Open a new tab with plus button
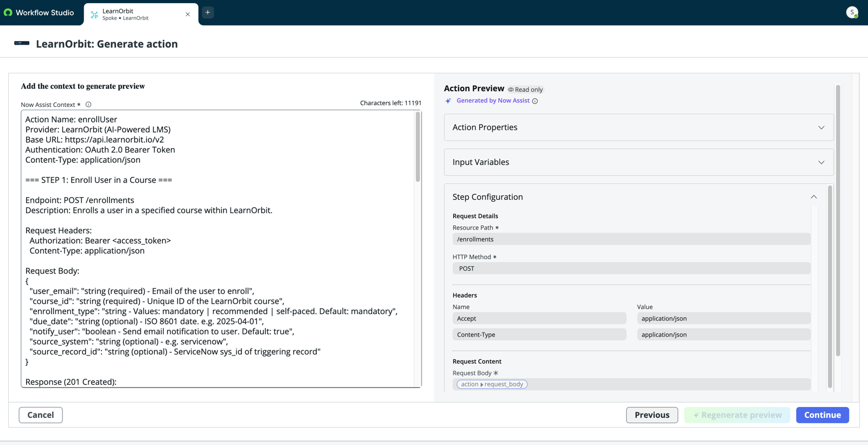 (x=208, y=12)
